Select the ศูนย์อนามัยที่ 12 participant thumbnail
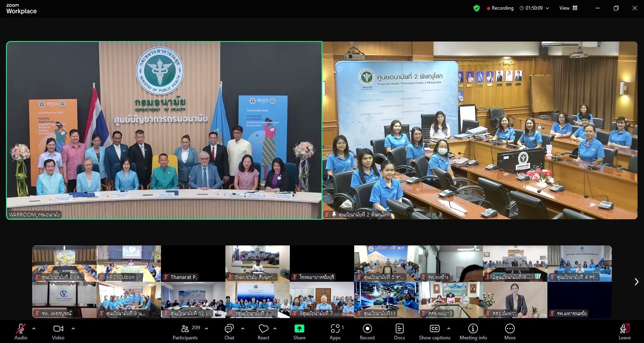Screen dimensions: 644x343 193,300
